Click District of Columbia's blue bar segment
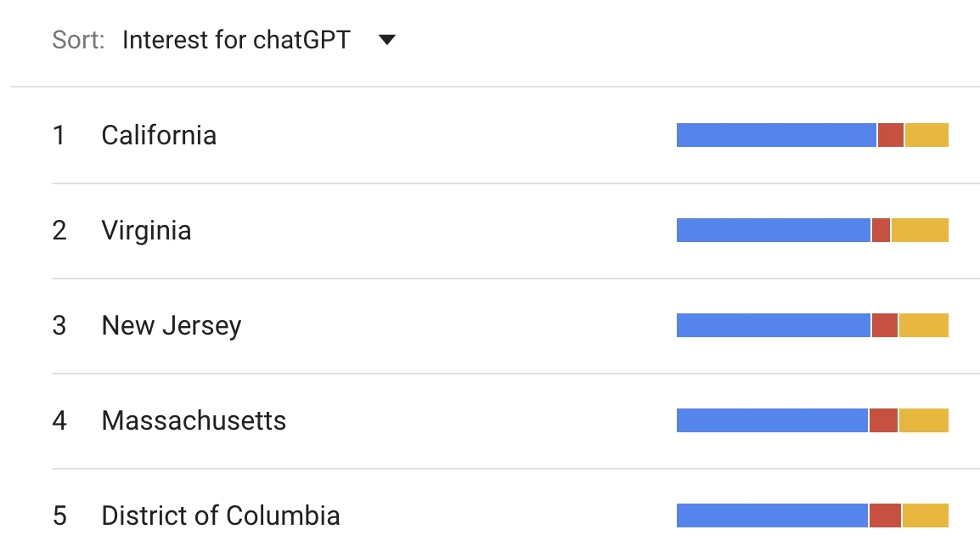Screen dimensions: 980x552 point(772,515)
